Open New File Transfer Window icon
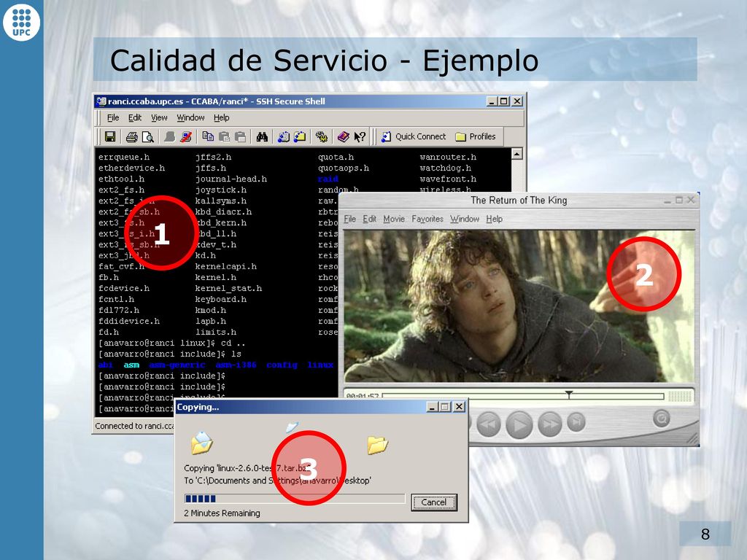The width and height of the screenshot is (747, 560). click(x=300, y=137)
